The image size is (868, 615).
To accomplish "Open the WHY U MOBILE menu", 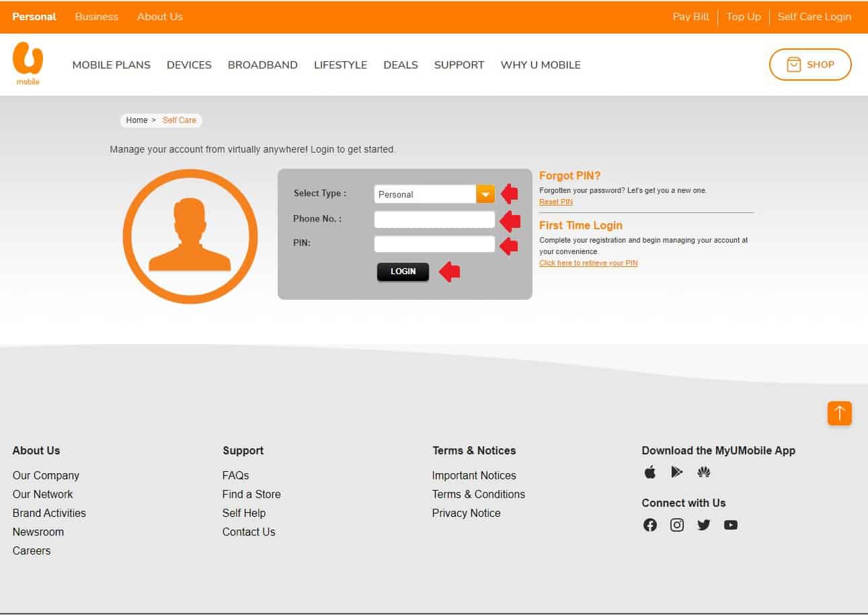I will click(541, 65).
